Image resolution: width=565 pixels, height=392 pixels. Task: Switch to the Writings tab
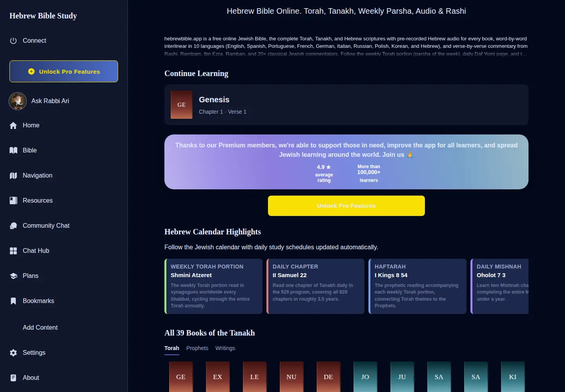pyautogui.click(x=225, y=348)
